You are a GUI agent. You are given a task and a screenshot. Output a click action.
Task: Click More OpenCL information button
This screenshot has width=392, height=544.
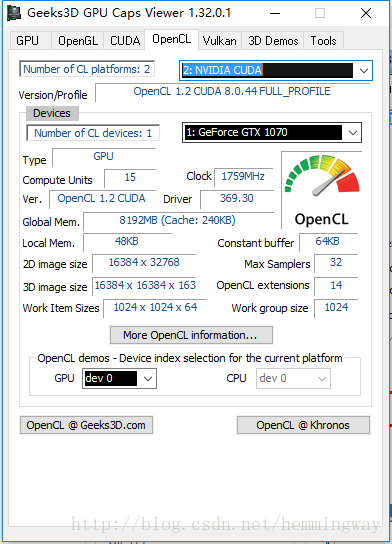tap(191, 335)
